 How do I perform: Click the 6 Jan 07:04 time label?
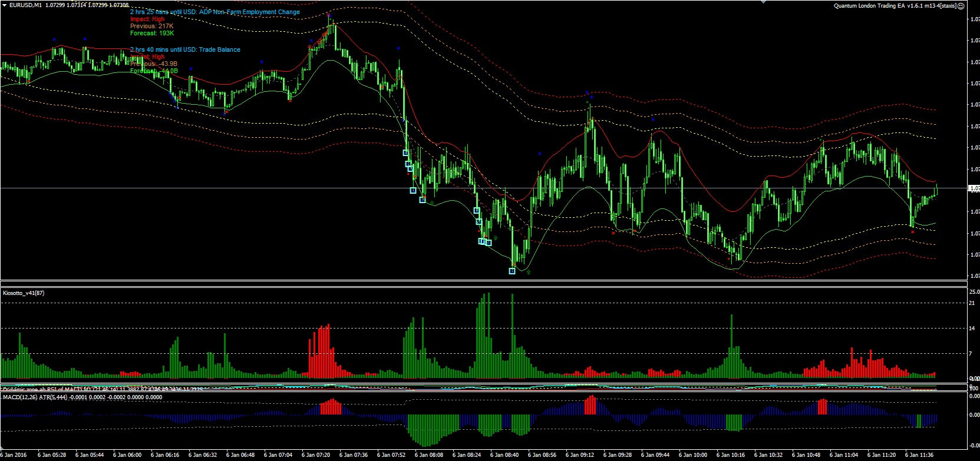(278, 455)
